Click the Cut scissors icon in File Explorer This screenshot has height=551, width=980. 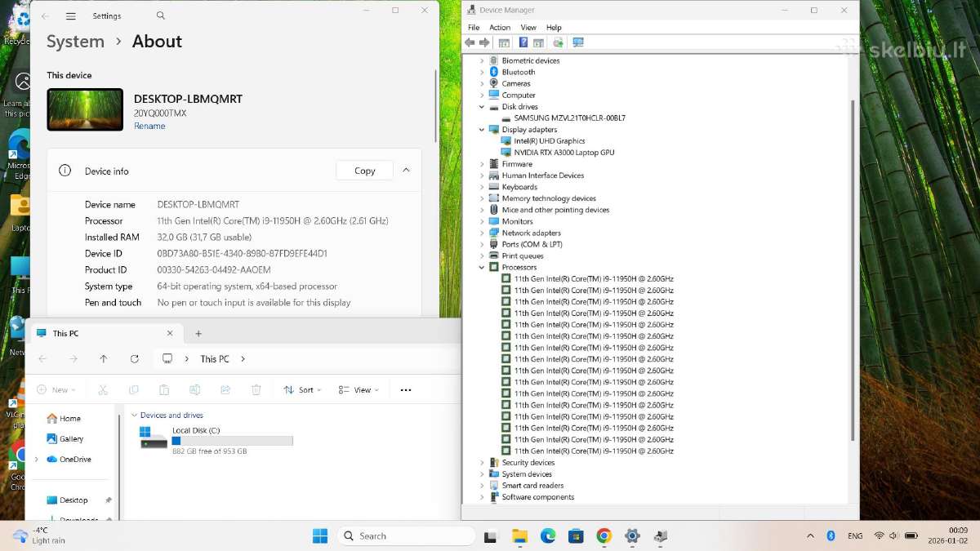pos(103,390)
